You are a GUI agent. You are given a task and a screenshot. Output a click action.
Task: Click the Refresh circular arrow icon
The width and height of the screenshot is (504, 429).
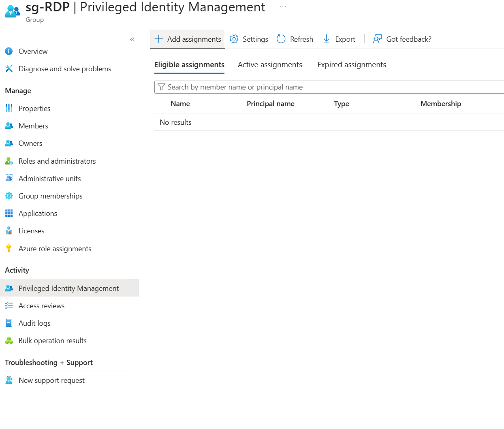(x=281, y=39)
